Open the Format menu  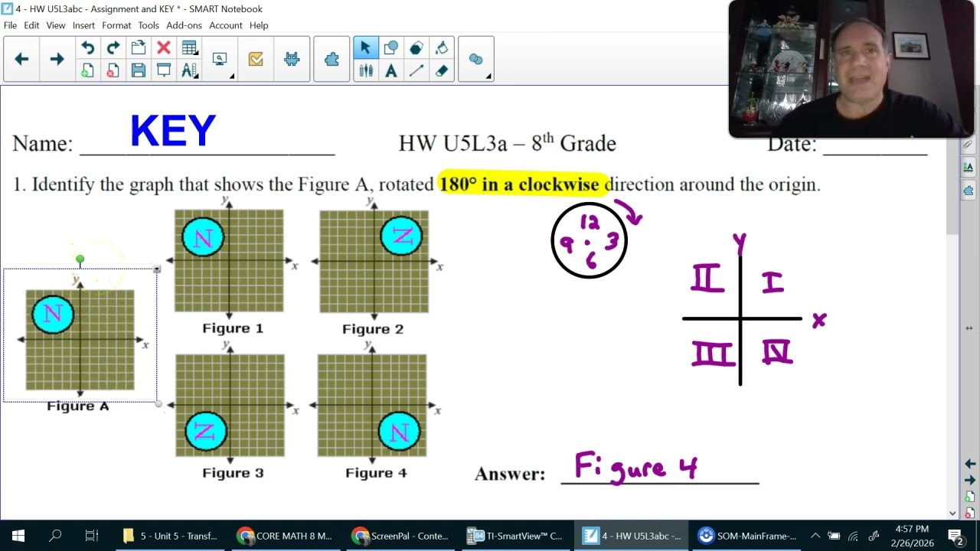pos(116,25)
